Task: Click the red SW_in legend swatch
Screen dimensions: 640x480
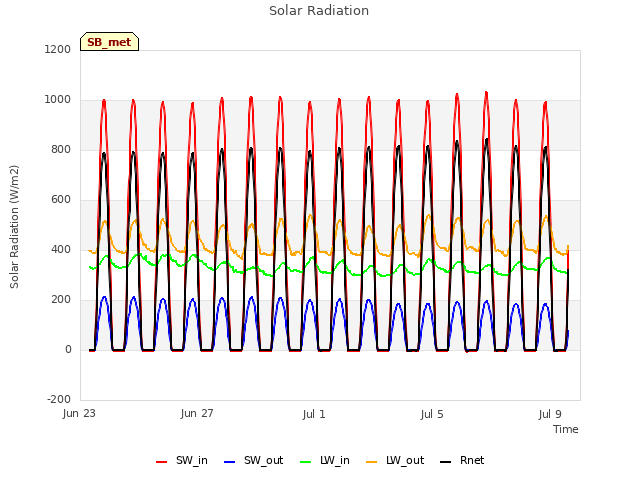Action: [x=162, y=462]
